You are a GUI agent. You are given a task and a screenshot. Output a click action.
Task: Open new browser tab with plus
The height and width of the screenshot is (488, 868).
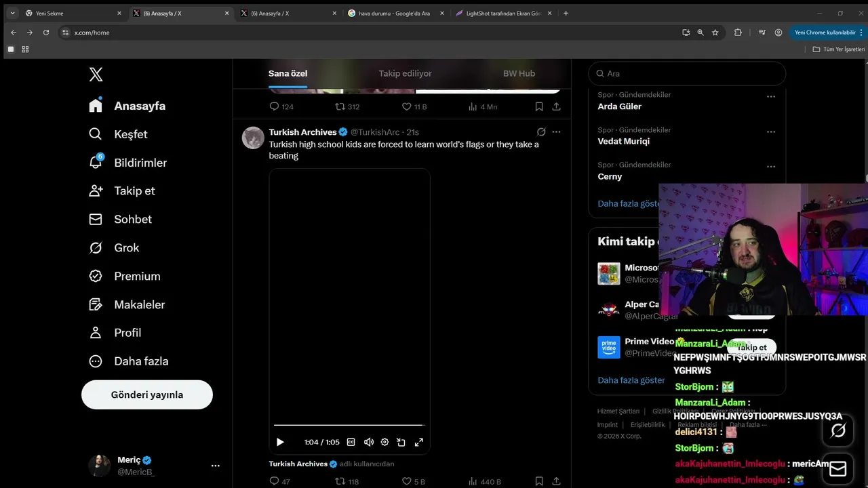coord(566,13)
